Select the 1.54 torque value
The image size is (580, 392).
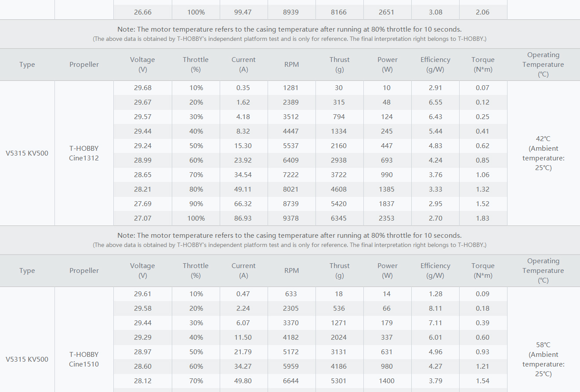pos(482,381)
